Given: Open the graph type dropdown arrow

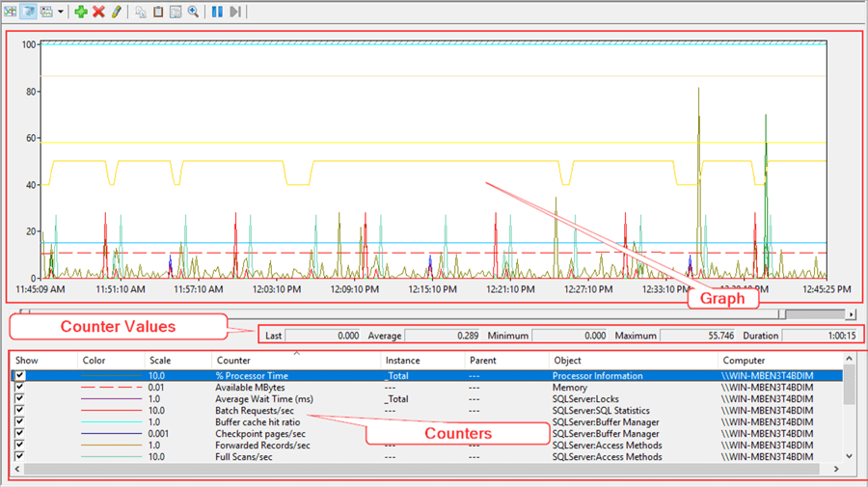Looking at the screenshot, I should click(61, 12).
